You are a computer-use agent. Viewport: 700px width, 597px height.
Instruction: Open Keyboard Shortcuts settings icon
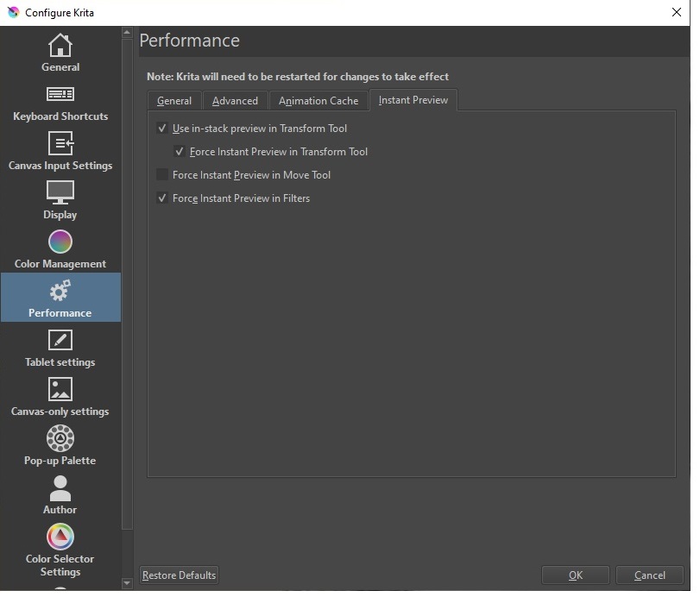[x=60, y=95]
